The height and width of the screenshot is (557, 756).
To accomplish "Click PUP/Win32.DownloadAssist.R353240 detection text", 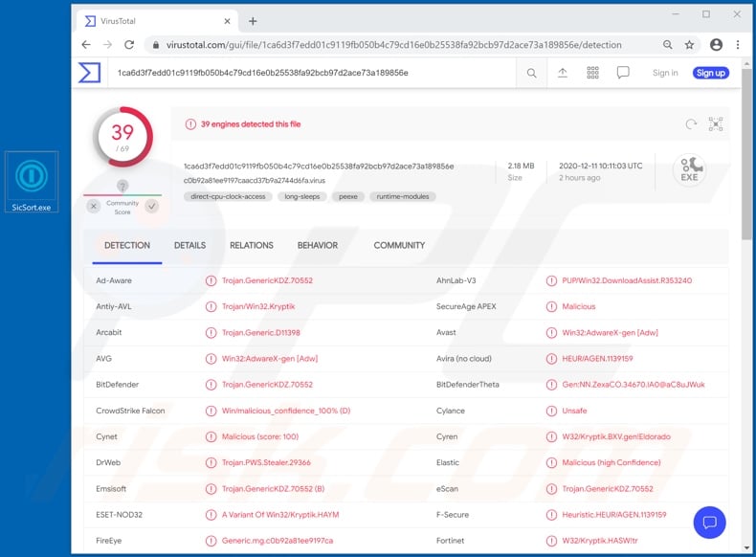I will (x=627, y=280).
